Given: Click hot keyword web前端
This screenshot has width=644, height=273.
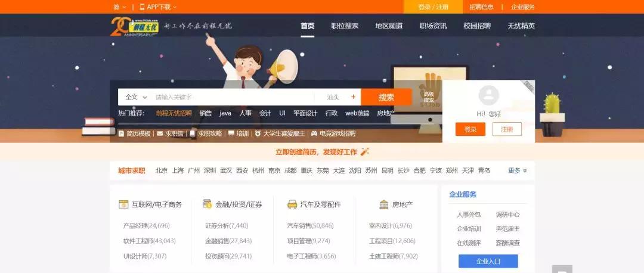Looking at the screenshot, I should click(357, 113).
